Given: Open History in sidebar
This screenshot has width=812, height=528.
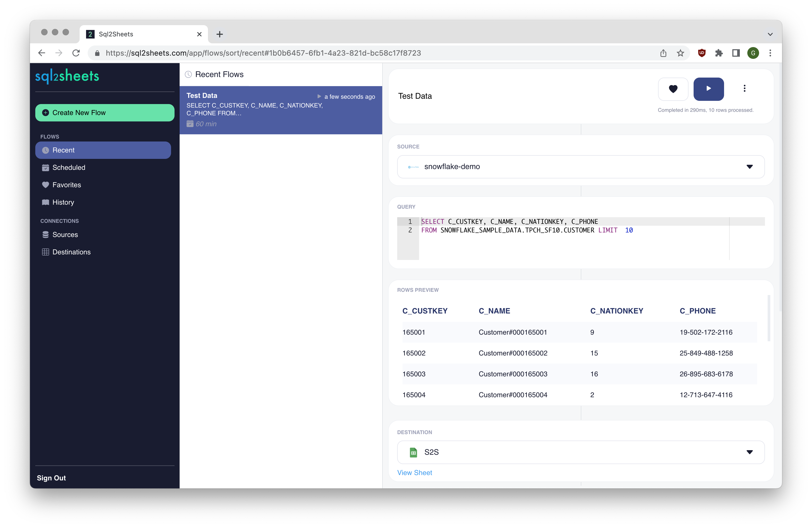Looking at the screenshot, I should coord(63,202).
